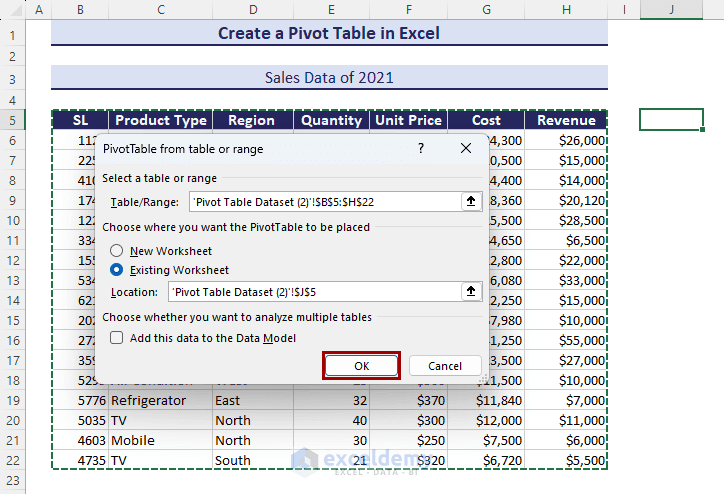Click inside the Location input field

point(314,292)
